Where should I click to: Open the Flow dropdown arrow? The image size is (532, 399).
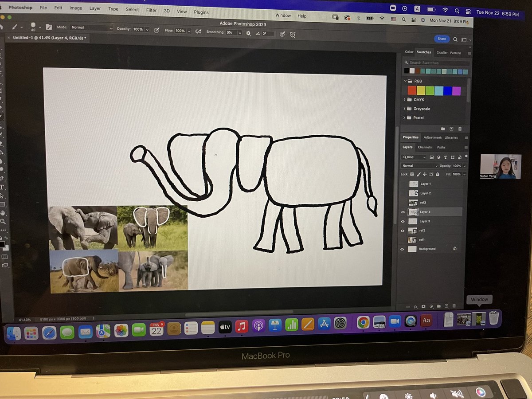[x=189, y=31]
